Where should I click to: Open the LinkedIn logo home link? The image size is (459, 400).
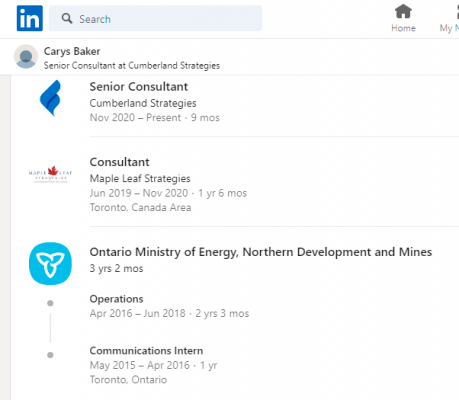(30, 18)
